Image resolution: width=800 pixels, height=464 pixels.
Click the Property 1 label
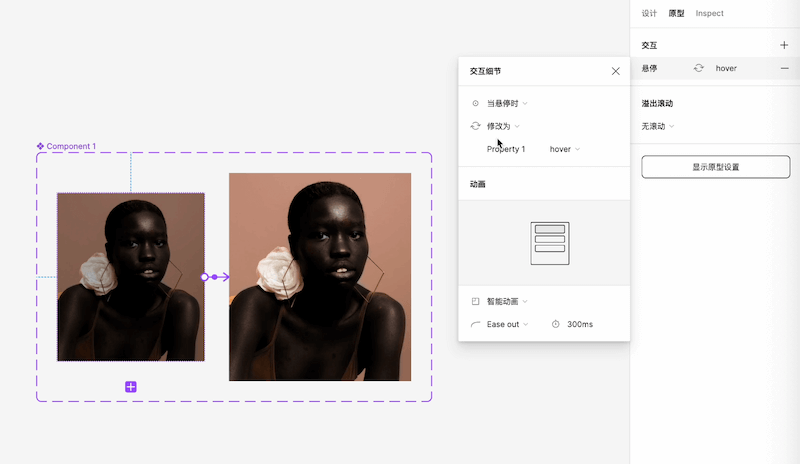click(x=506, y=149)
